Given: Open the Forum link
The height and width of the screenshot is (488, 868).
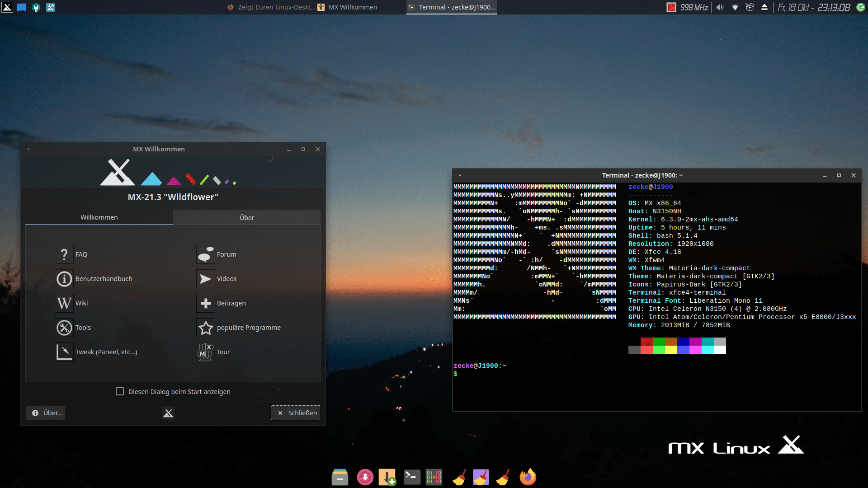Looking at the screenshot, I should pyautogui.click(x=217, y=254).
